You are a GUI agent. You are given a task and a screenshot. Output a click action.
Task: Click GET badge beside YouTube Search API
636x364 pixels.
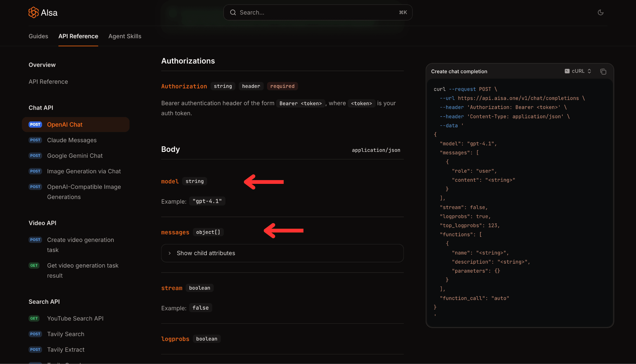pyautogui.click(x=34, y=318)
